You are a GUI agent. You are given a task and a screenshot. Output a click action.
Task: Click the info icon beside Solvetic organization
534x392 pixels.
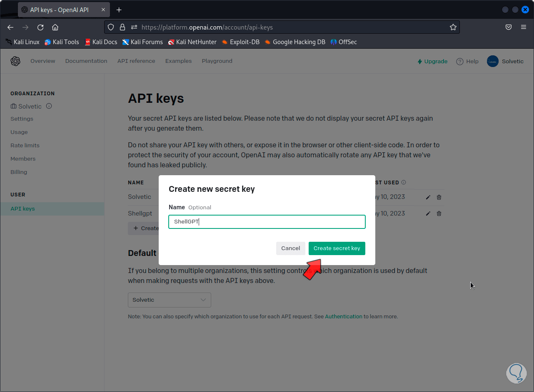(49, 106)
